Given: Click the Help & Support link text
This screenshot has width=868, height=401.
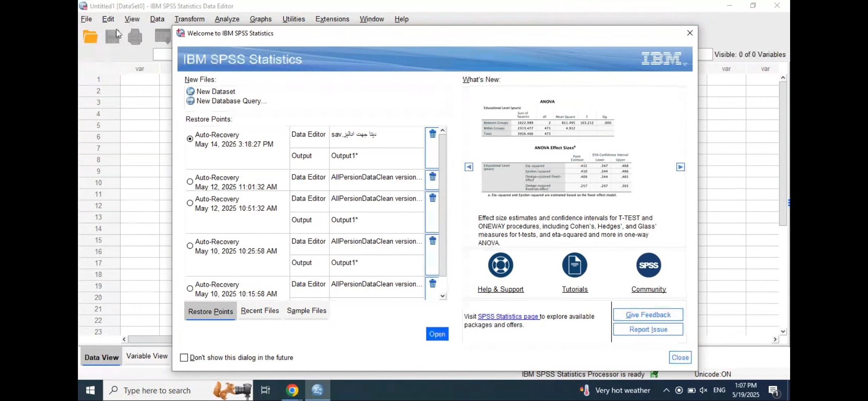Looking at the screenshot, I should [500, 289].
